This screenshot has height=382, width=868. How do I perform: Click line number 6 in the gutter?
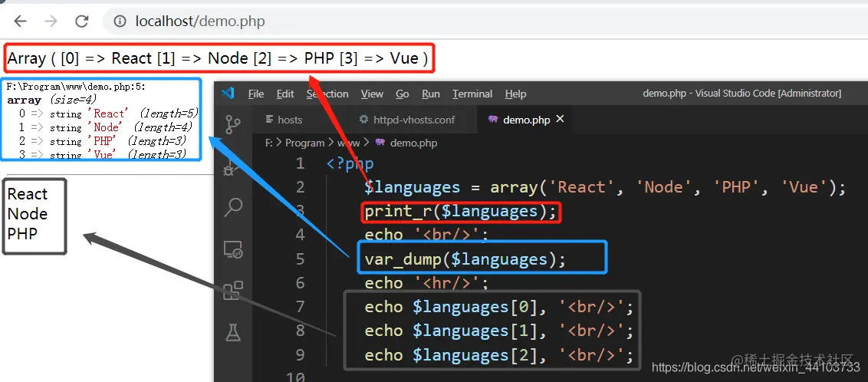300,284
